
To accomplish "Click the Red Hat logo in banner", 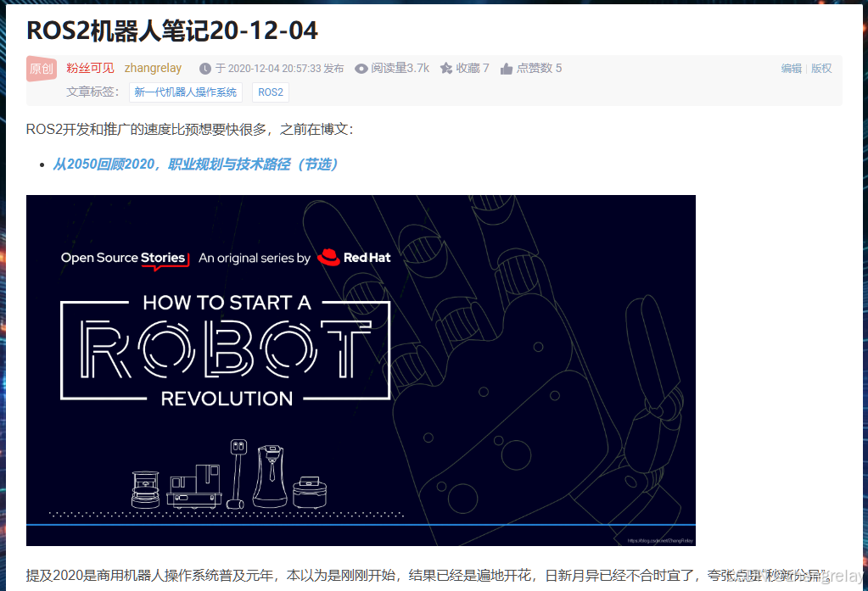I will point(355,257).
